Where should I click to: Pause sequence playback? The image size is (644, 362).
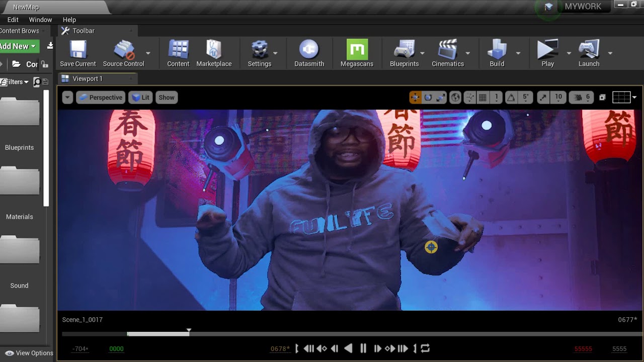[363, 348]
